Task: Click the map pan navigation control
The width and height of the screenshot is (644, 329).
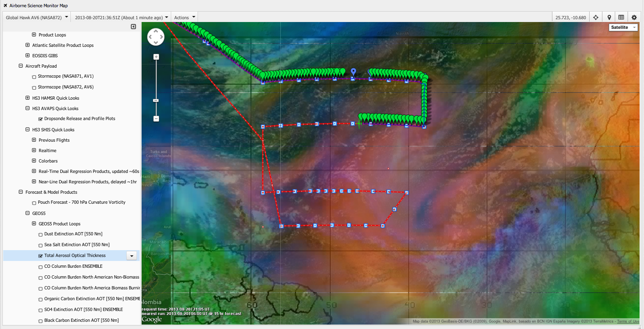Action: 156,37
